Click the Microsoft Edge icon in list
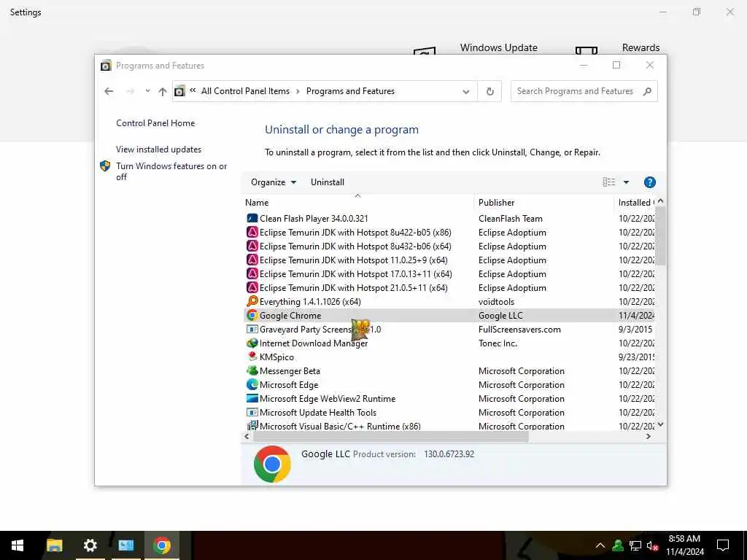Image resolution: width=747 pixels, height=560 pixels. [252, 384]
